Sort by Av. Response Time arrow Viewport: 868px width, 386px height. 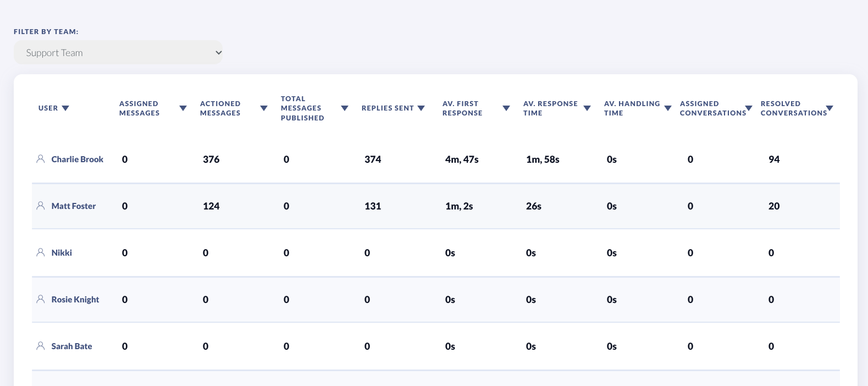(x=587, y=108)
